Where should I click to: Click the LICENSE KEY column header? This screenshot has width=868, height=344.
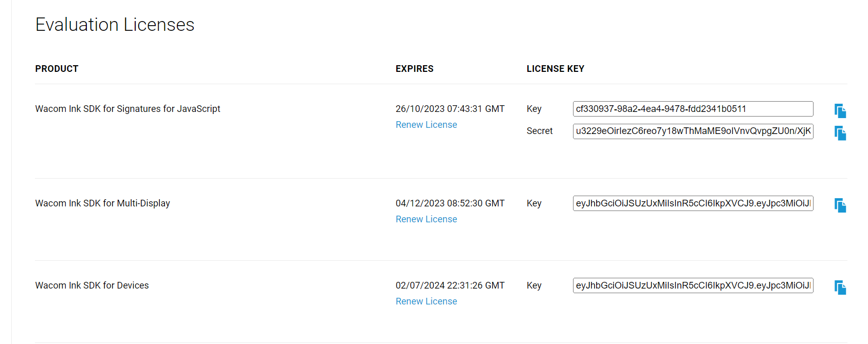(x=556, y=68)
